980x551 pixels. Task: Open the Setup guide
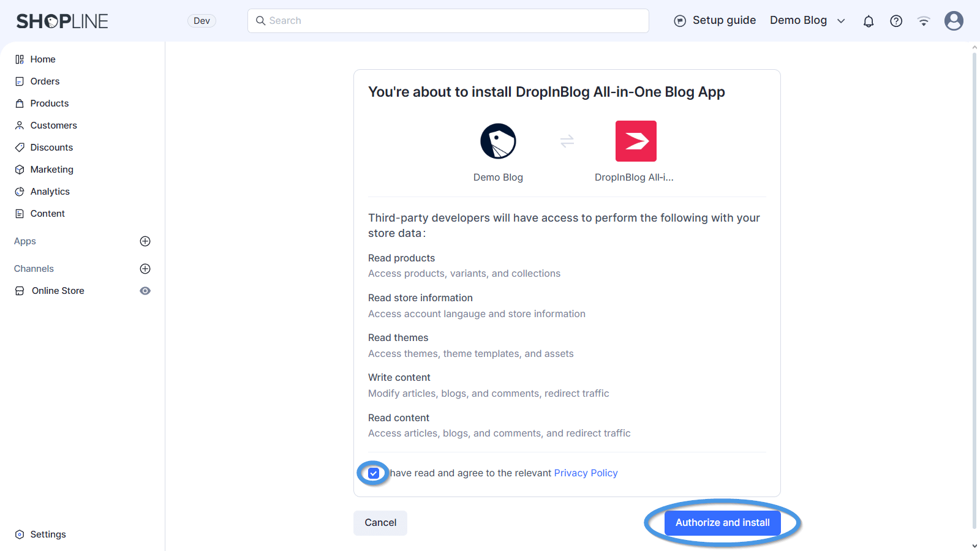coord(715,21)
